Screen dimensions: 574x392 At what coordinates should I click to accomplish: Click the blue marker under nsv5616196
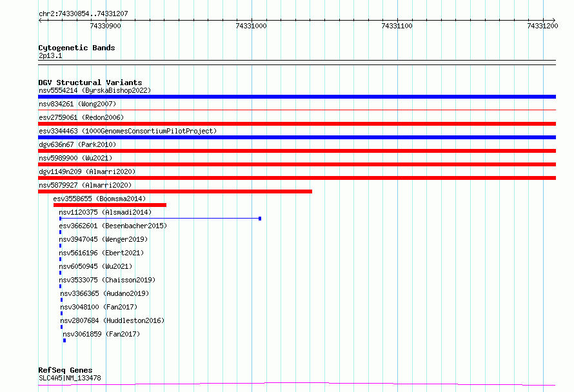(x=61, y=259)
